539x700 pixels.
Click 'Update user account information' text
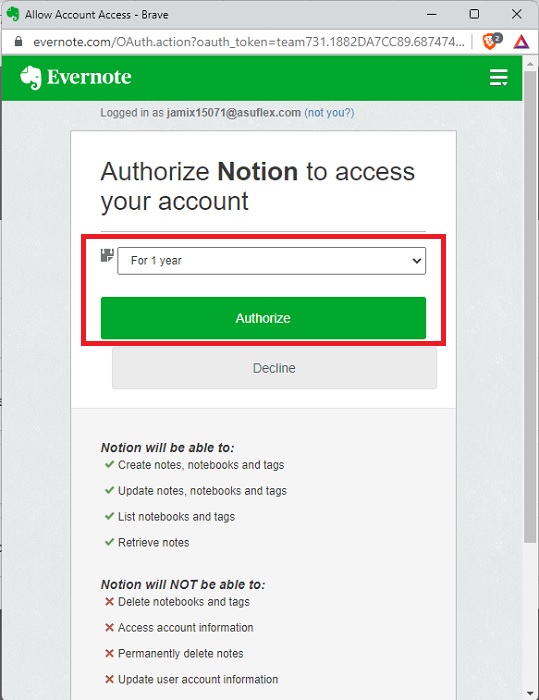point(198,679)
